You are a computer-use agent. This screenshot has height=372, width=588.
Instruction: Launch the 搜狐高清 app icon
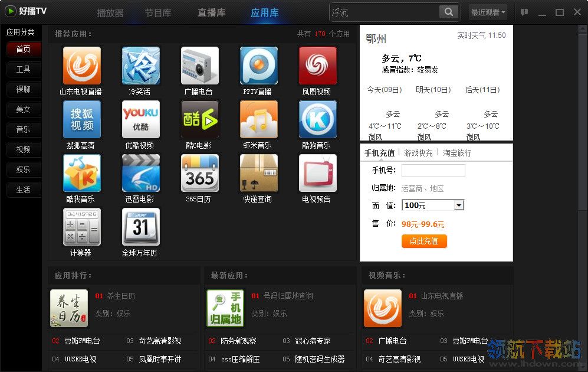pyautogui.click(x=82, y=119)
